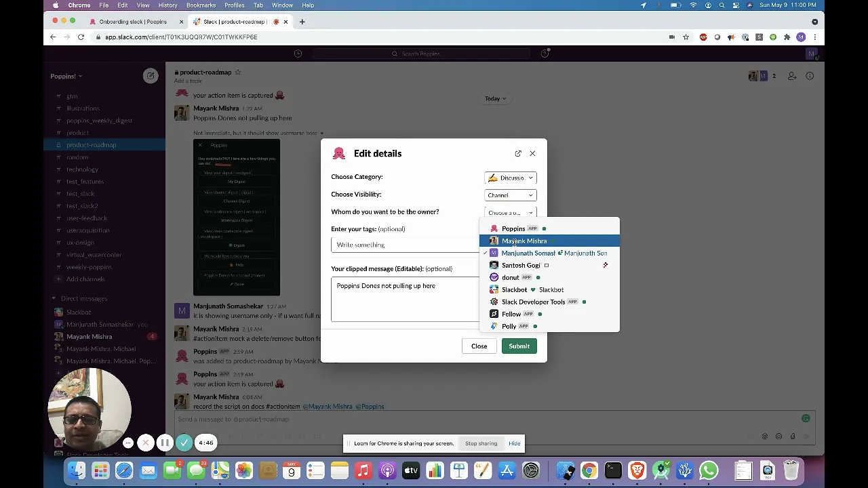
Task: Click Add channels in sidebar
Action: pos(85,279)
